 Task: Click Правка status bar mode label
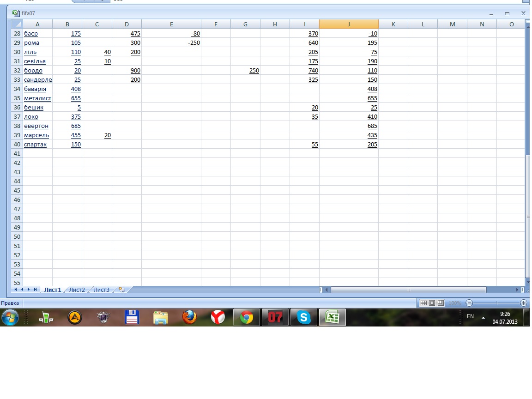coord(10,303)
